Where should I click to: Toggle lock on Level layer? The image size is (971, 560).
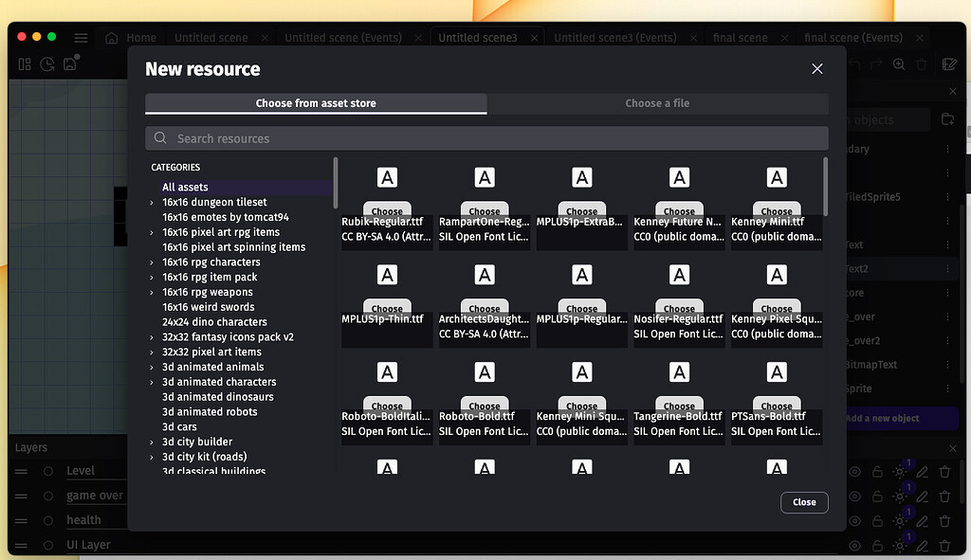(877, 472)
